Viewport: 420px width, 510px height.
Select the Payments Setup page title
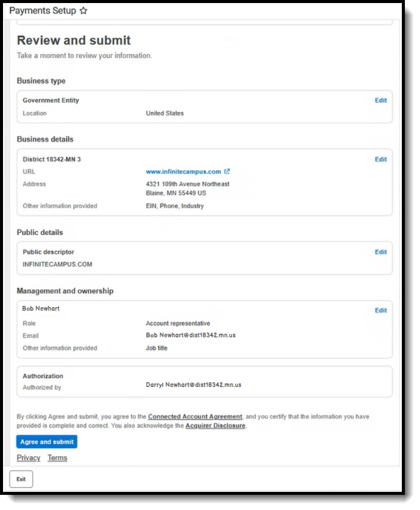(42, 11)
